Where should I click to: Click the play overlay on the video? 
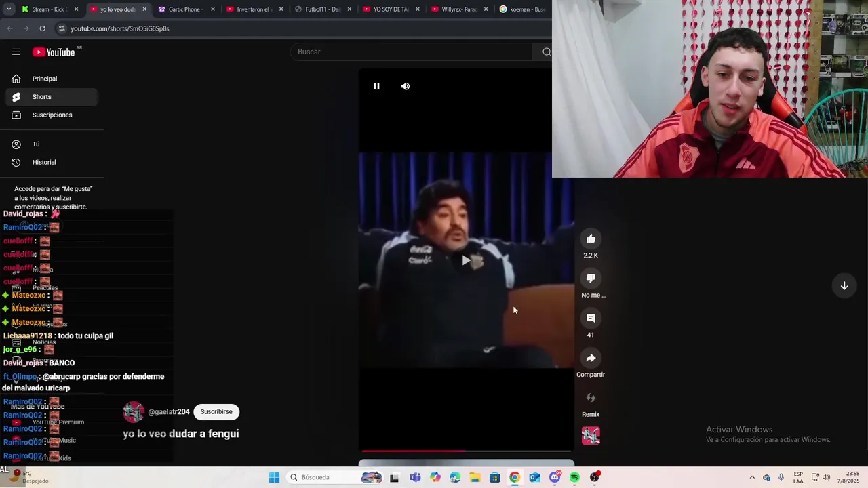tap(466, 260)
